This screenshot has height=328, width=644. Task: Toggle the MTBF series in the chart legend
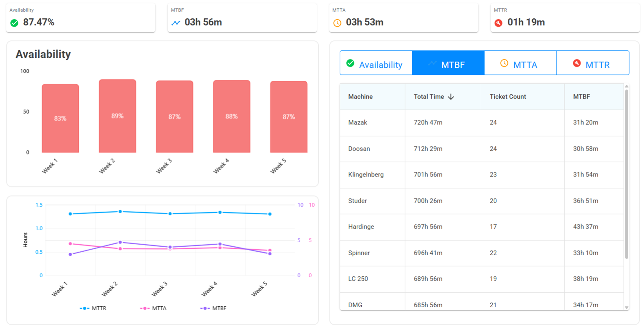[x=213, y=308]
